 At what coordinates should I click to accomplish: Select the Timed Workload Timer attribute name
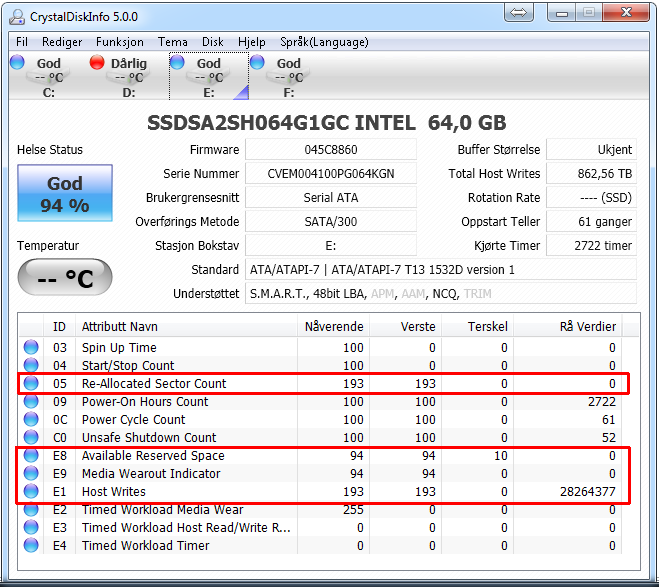145,546
